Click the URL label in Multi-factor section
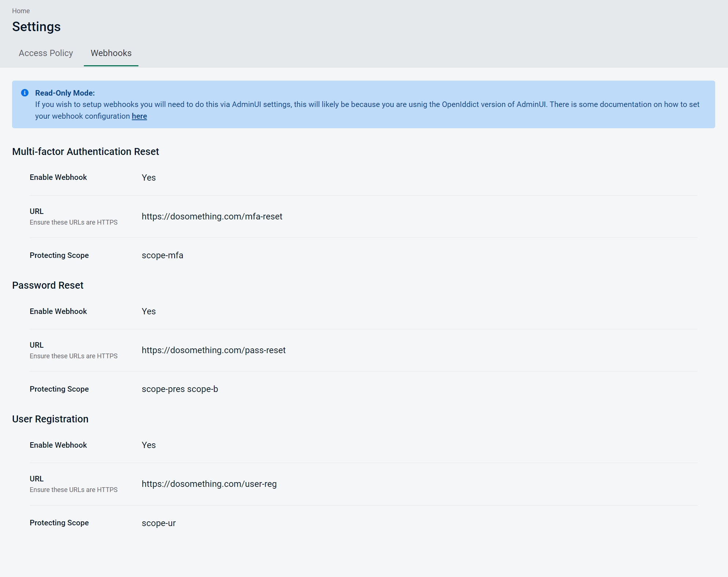The height and width of the screenshot is (577, 728). [x=37, y=211]
